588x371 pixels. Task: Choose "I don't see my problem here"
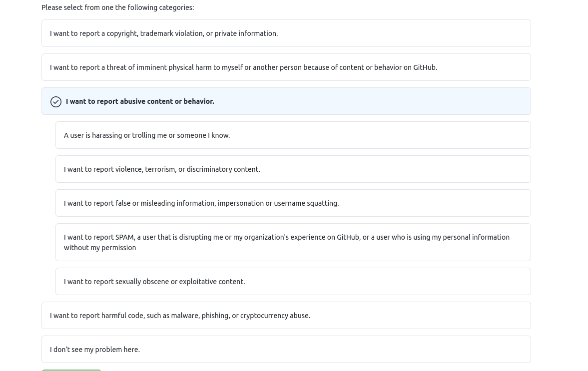(286, 349)
